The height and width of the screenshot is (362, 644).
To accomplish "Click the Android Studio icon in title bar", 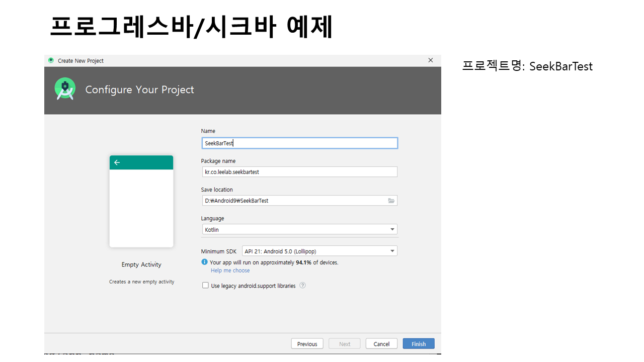I will [x=51, y=60].
